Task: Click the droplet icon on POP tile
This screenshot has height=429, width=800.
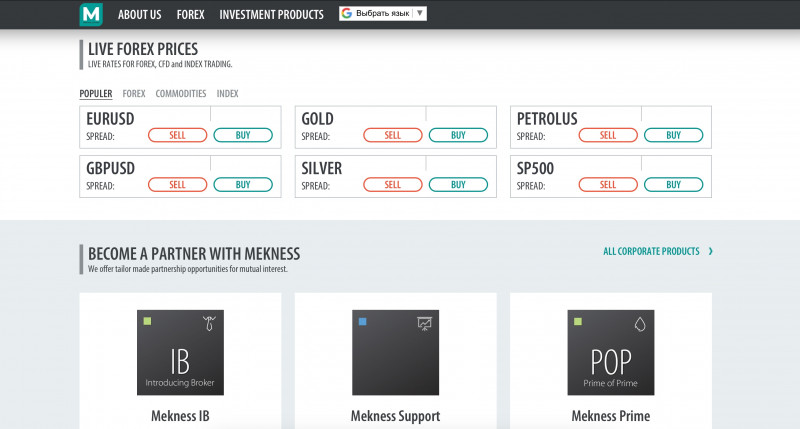Action: click(x=640, y=324)
